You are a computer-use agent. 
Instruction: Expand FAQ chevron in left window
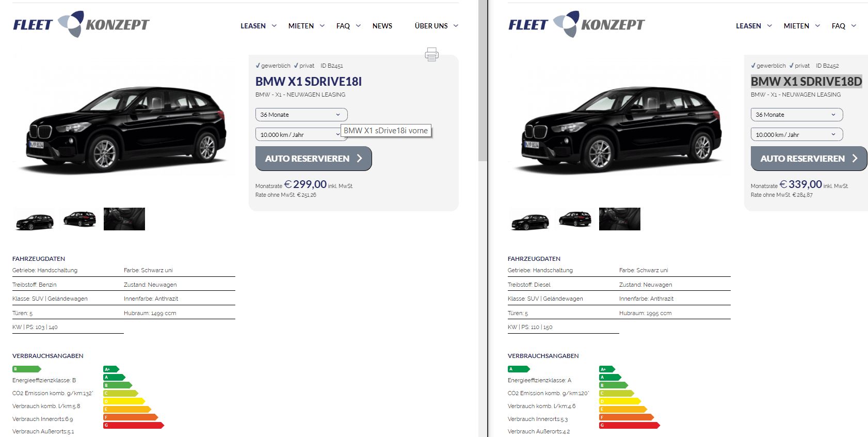coord(358,26)
